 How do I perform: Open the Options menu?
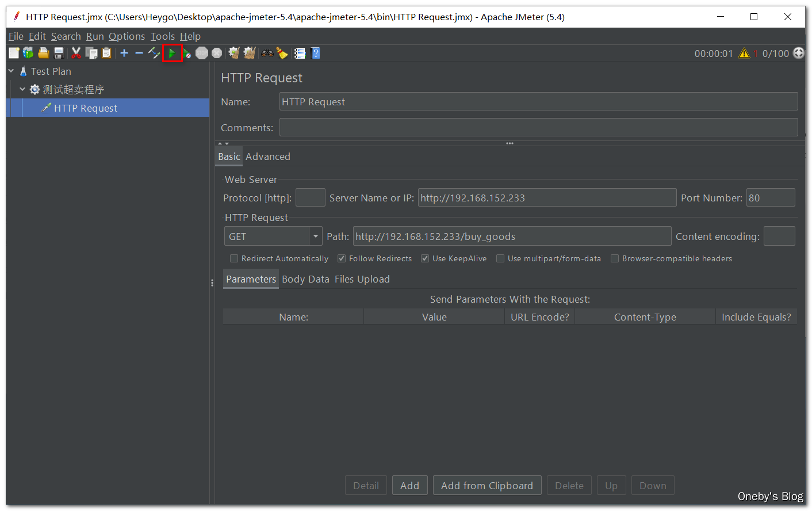click(127, 36)
